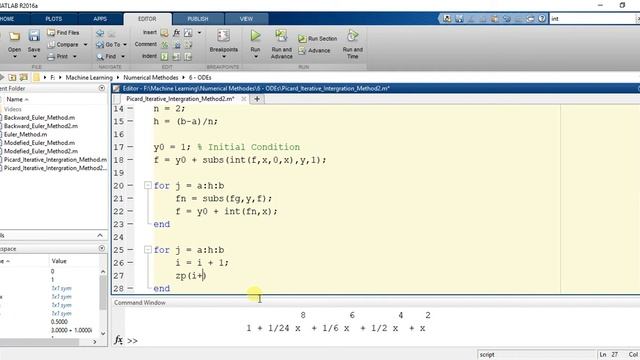This screenshot has width=640, height=360.
Task: Switch to the PLOTS ribbon tab
Action: [x=53, y=19]
